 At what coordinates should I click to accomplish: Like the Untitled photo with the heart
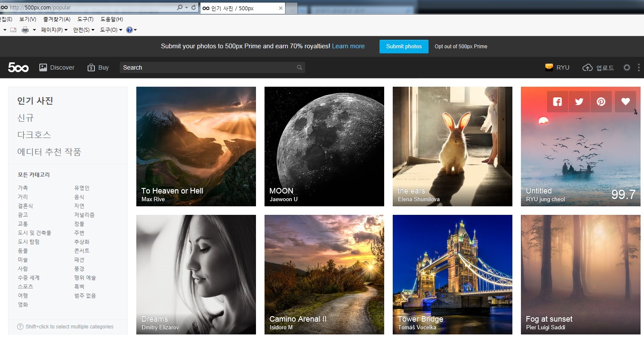click(x=625, y=102)
